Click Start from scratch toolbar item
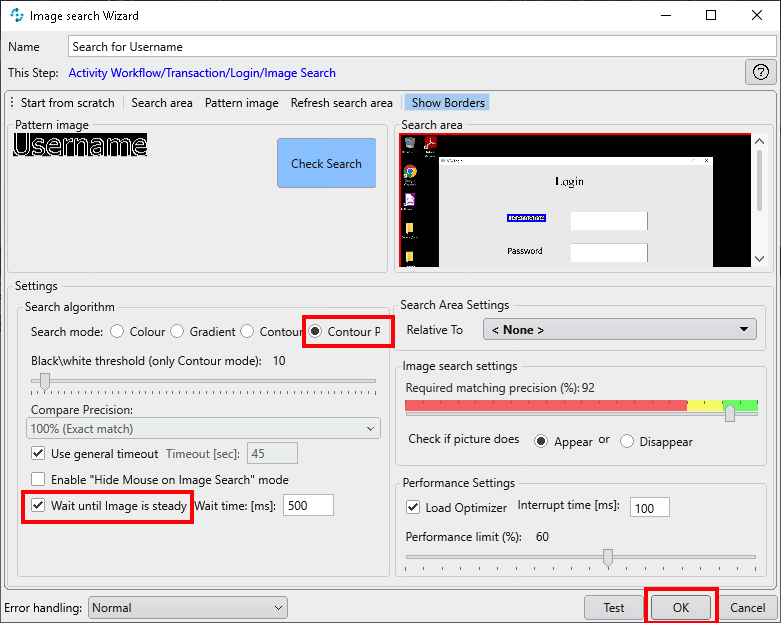 [x=67, y=103]
